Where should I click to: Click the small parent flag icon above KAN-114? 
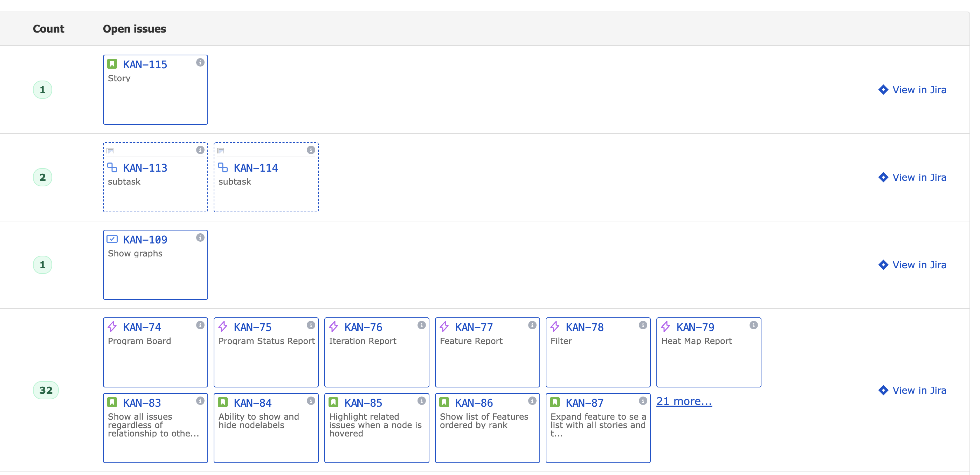[221, 151]
